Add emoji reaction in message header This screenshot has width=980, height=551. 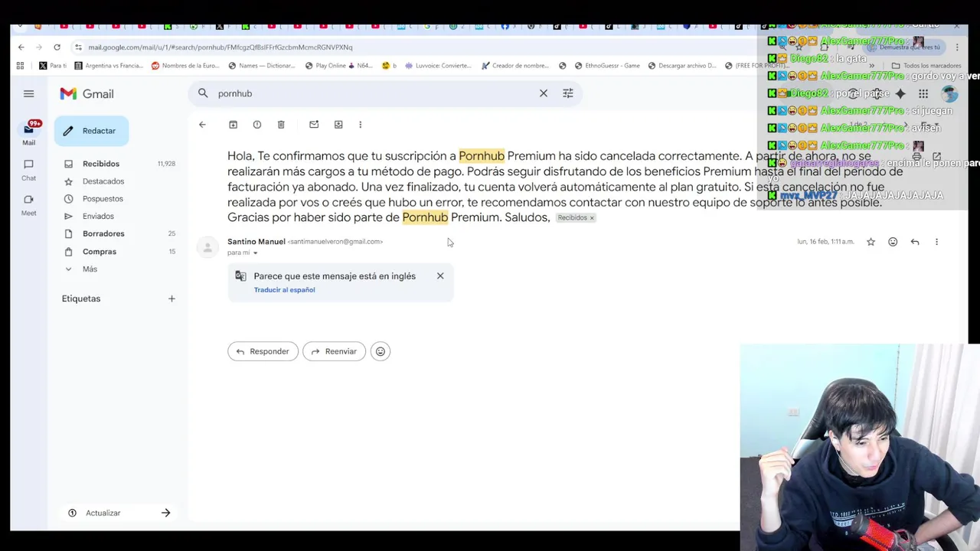[x=893, y=242]
